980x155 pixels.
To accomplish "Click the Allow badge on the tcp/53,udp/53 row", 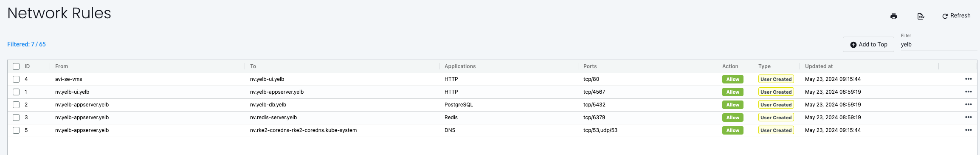I will point(732,130).
